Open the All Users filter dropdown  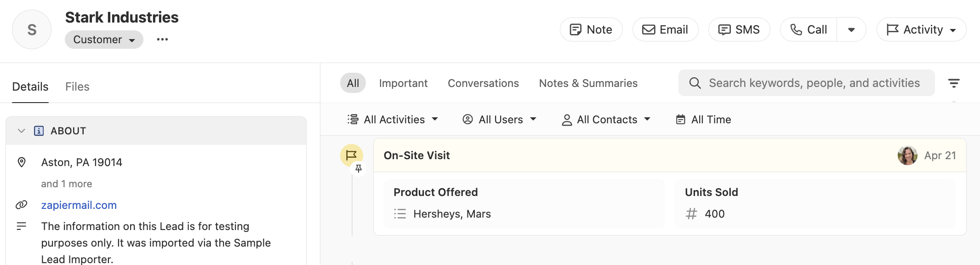pyautogui.click(x=500, y=120)
